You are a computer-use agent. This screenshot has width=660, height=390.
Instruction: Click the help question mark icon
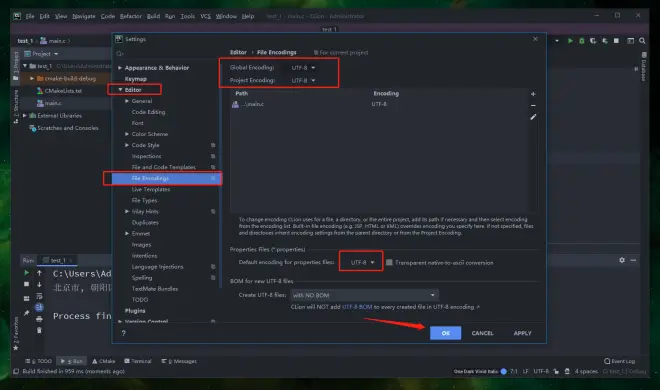pos(123,333)
